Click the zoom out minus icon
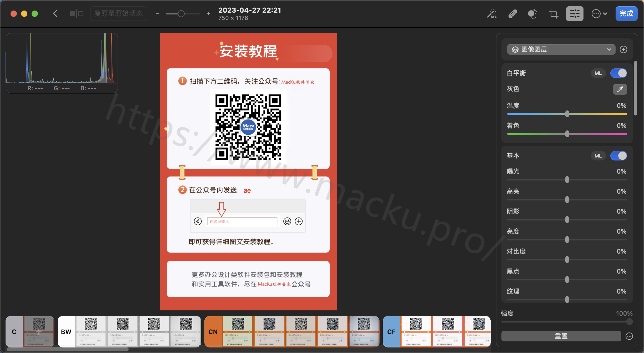Image resolution: width=644 pixels, height=353 pixels. [157, 14]
